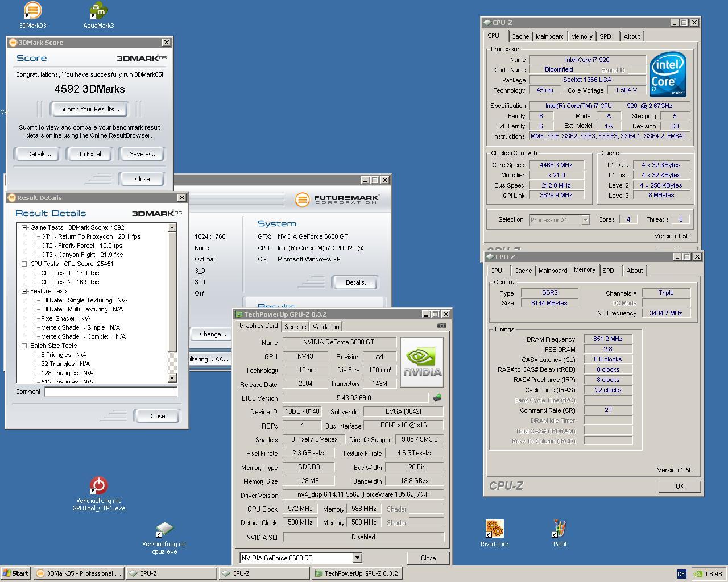
Task: Click the NVIDIA logo in GPU-Z
Action: [422, 363]
